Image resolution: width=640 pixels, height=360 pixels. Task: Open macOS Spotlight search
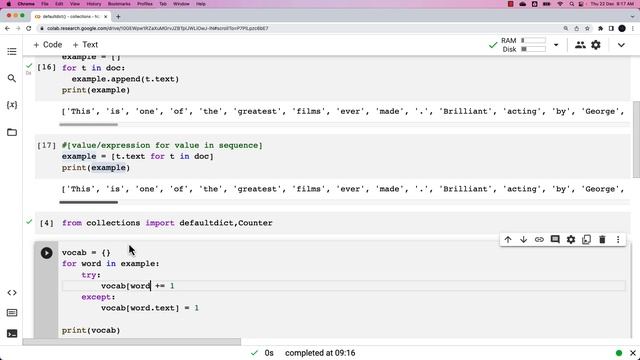tap(571, 4)
